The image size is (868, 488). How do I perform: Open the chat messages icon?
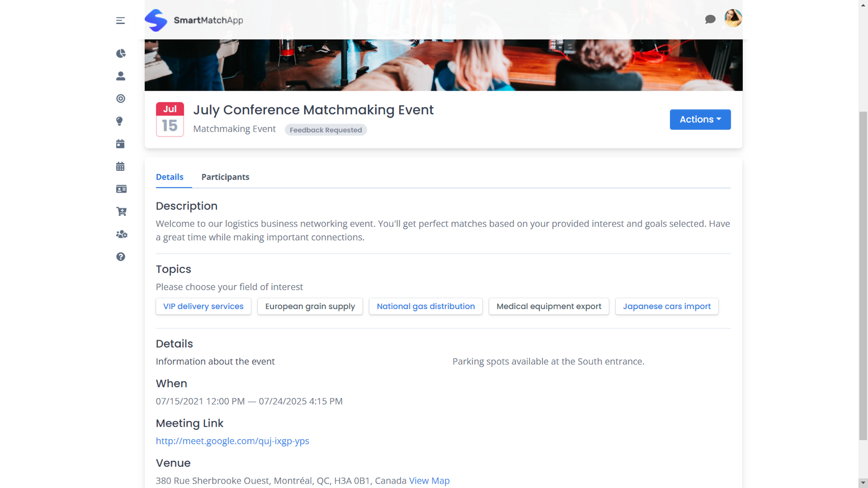point(710,20)
